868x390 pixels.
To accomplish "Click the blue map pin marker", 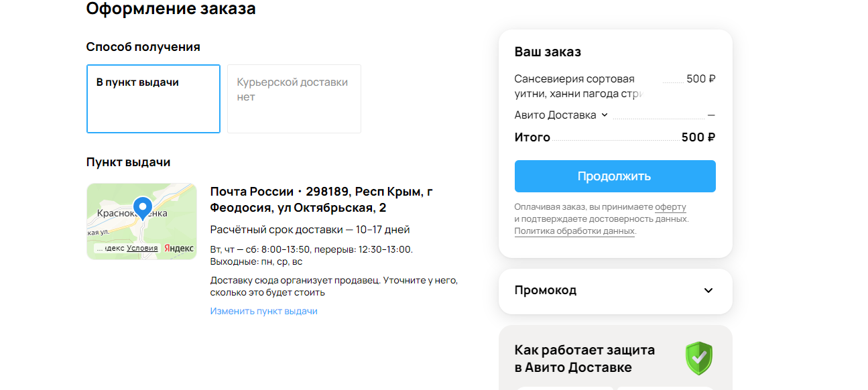I will 141,208.
